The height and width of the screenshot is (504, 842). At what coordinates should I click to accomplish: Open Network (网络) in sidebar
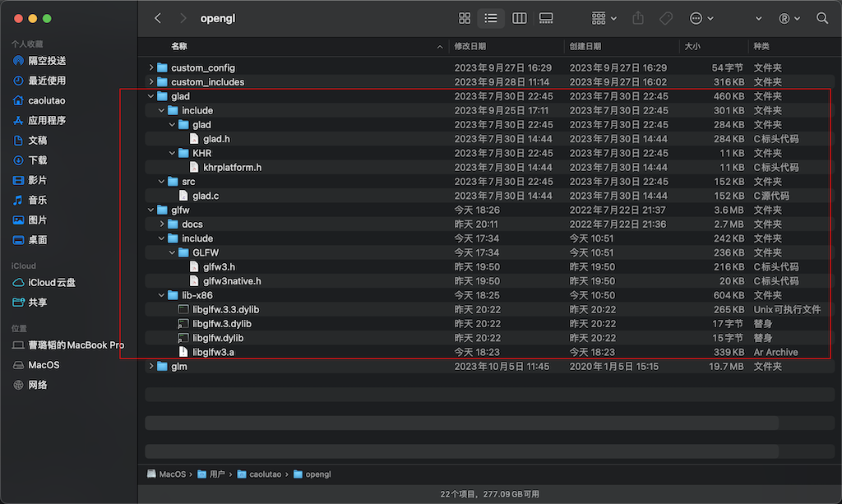[30, 384]
